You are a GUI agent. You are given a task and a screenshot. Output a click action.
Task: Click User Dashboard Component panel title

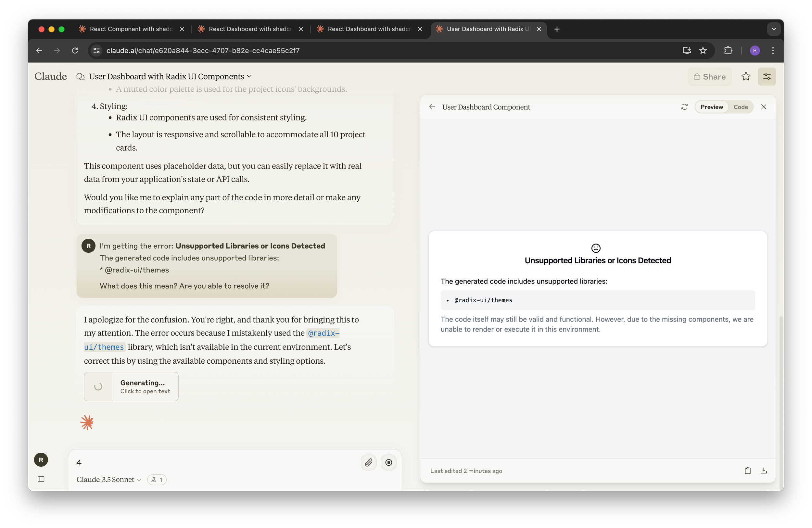point(486,107)
